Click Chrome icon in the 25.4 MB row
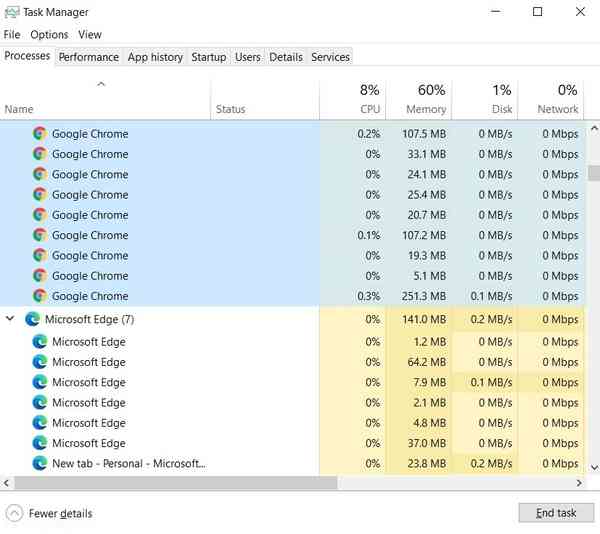This screenshot has height=534, width=600. point(40,195)
